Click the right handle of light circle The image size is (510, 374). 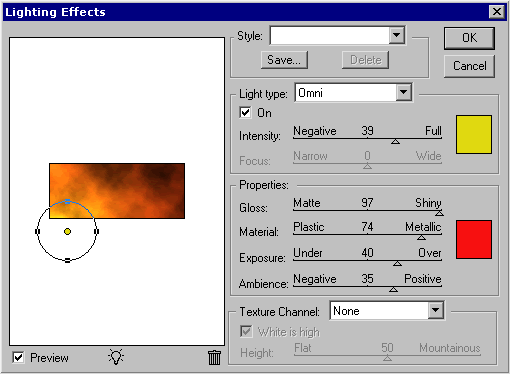point(97,231)
